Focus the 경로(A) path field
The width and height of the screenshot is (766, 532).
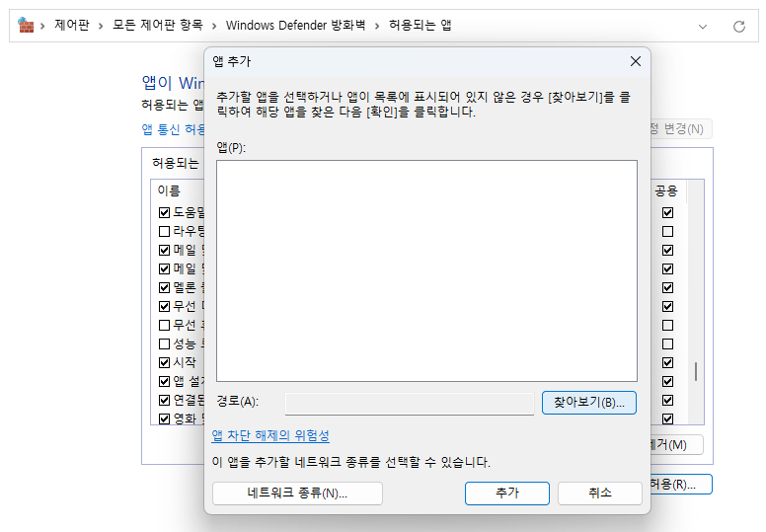point(410,404)
